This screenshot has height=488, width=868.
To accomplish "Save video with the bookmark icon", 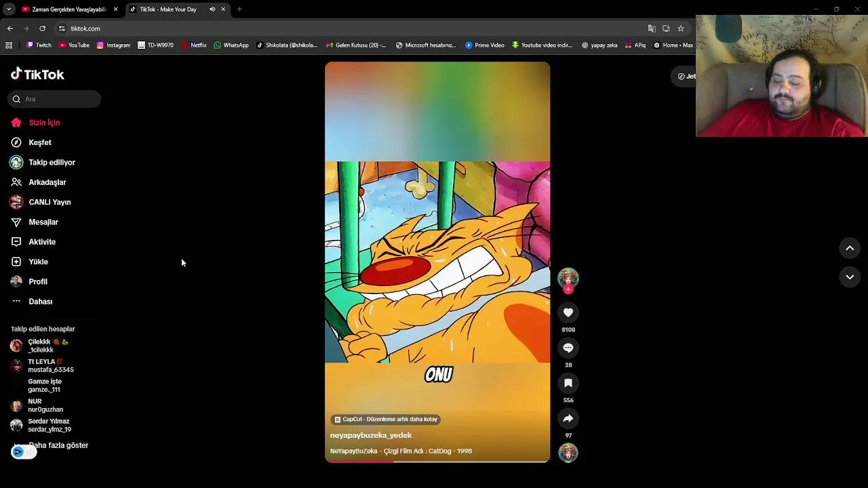I will tap(568, 383).
